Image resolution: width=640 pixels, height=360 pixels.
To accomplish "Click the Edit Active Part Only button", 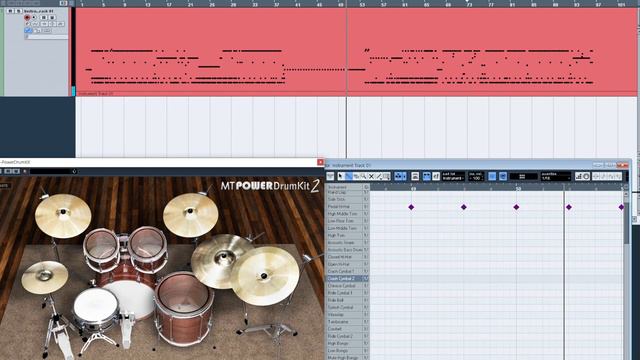I will pos(436,176).
